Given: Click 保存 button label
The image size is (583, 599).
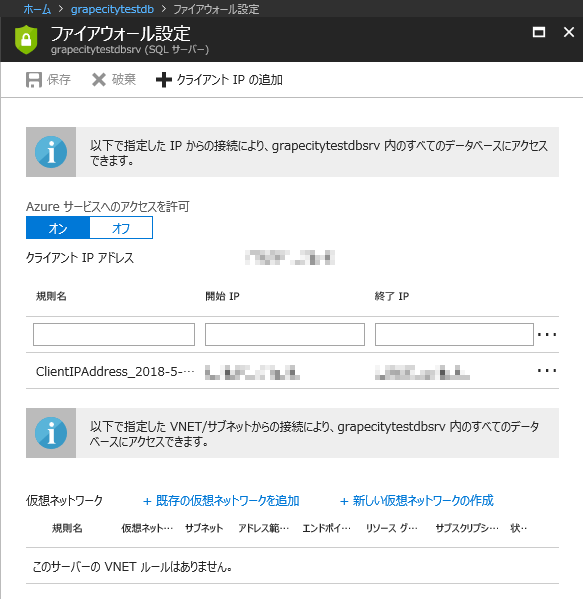Looking at the screenshot, I should point(59,79).
